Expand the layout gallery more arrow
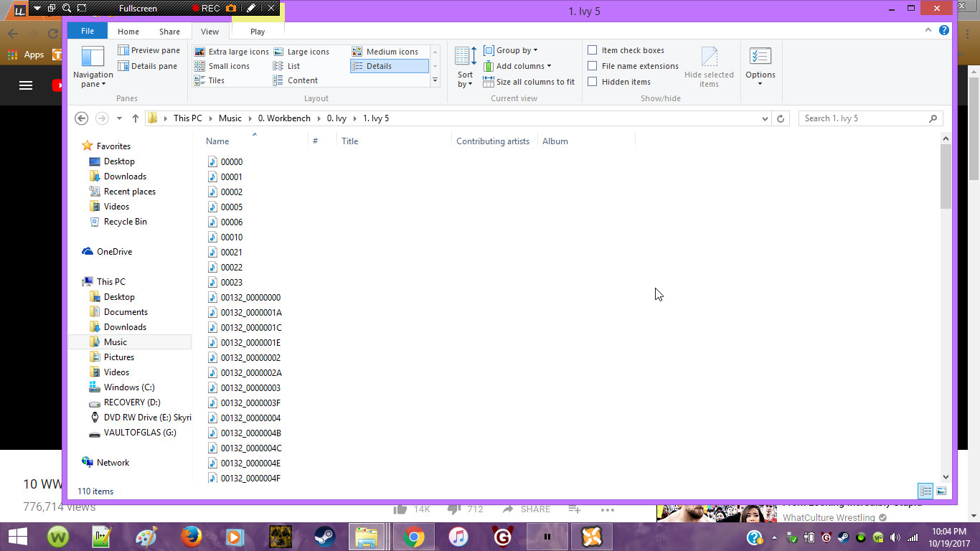Viewport: 980px width, 551px height. click(435, 81)
